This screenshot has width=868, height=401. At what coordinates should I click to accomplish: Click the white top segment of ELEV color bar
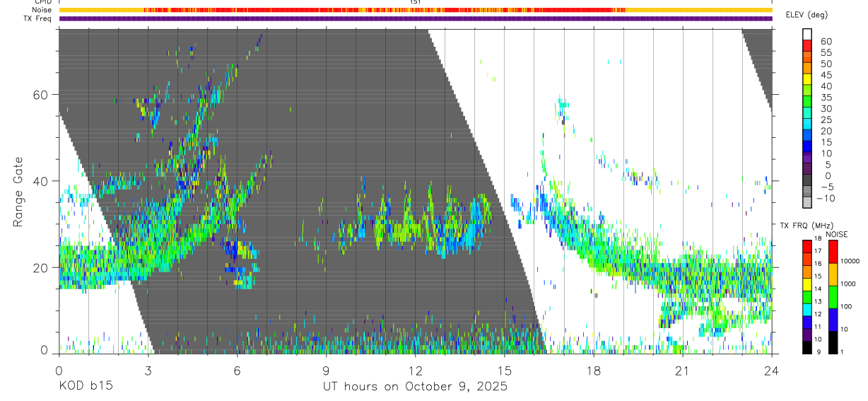807,35
